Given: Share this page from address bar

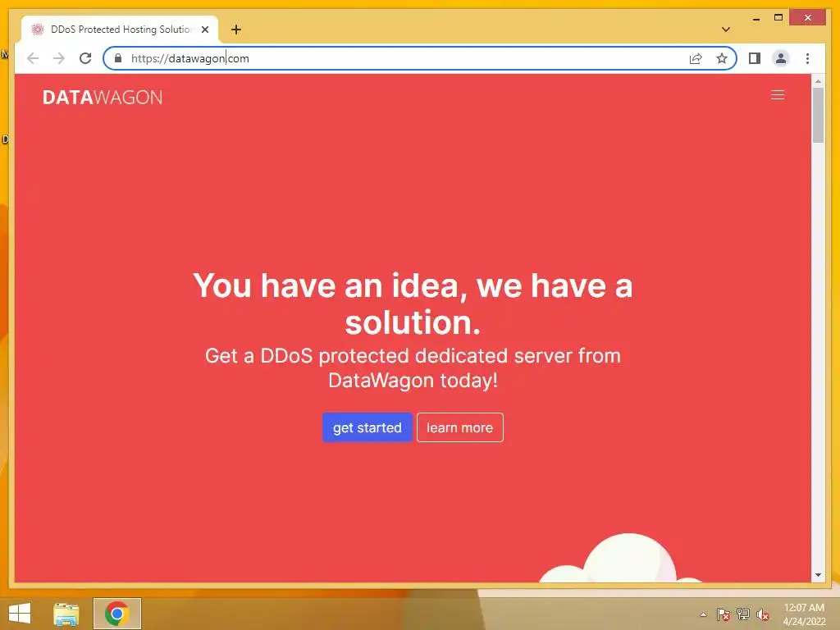Looking at the screenshot, I should pyautogui.click(x=696, y=58).
